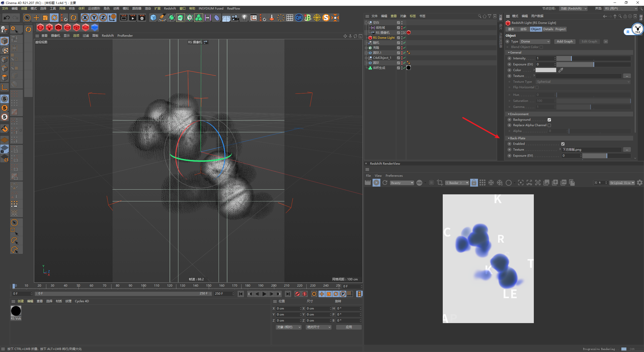
Task: Click the 应用 apply button
Action: point(349,327)
